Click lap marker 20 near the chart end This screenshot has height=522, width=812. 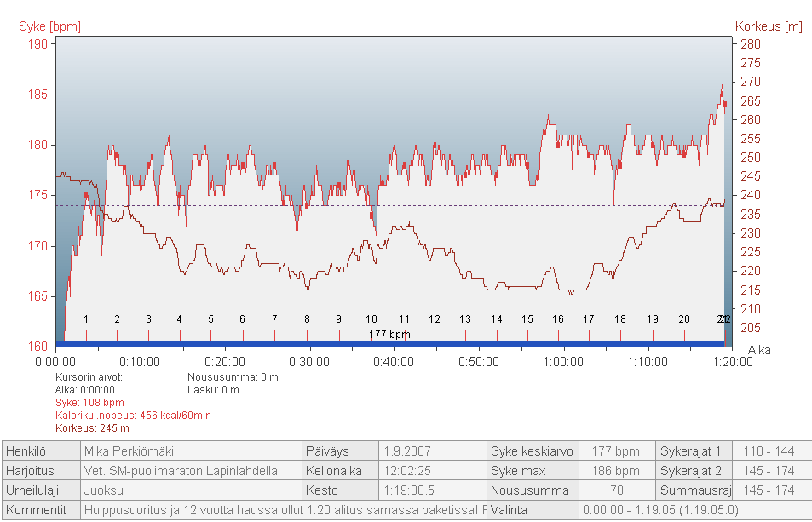click(x=683, y=319)
